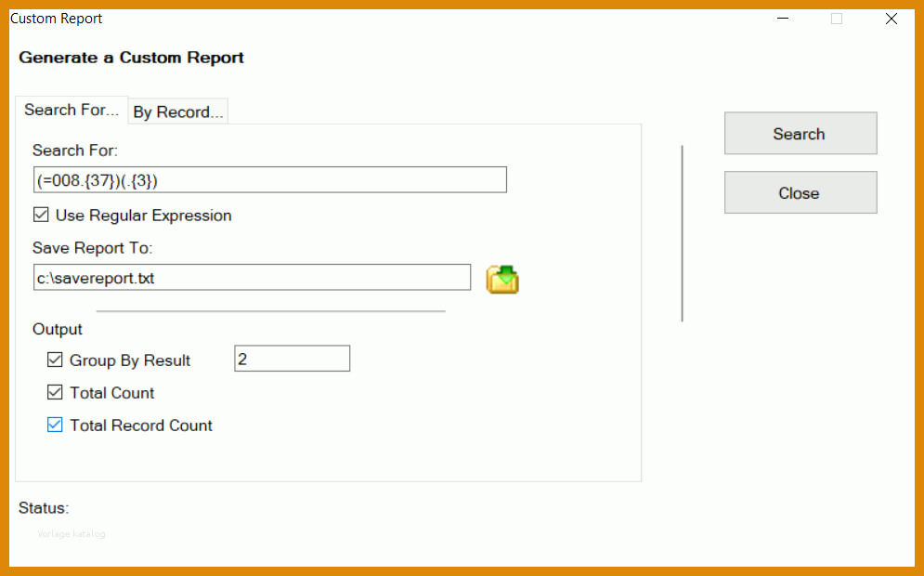This screenshot has height=576, width=924.
Task: Close the dialog with the X icon
Action: [891, 19]
